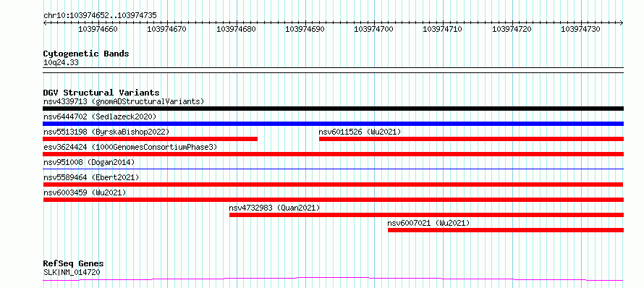Open the nsv5589464 (Ebert2021) label

tap(91, 177)
